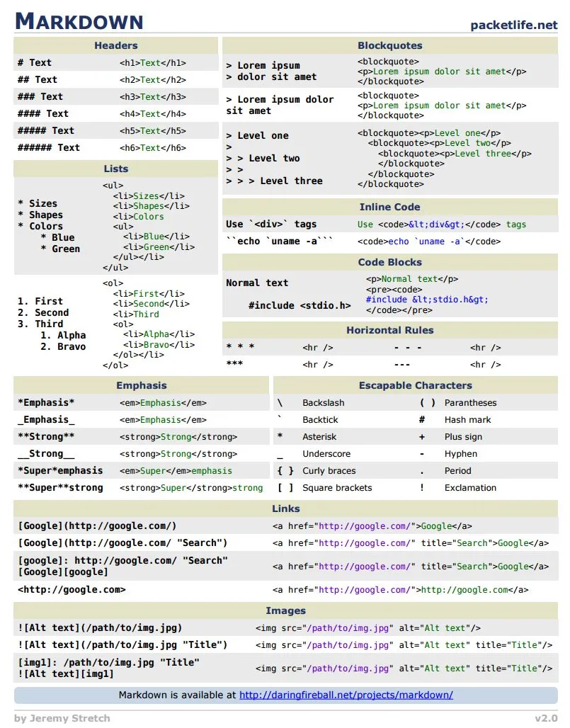The width and height of the screenshot is (570, 728).
Task: Click the "3. Third" ordered item
Action: (x=40, y=324)
